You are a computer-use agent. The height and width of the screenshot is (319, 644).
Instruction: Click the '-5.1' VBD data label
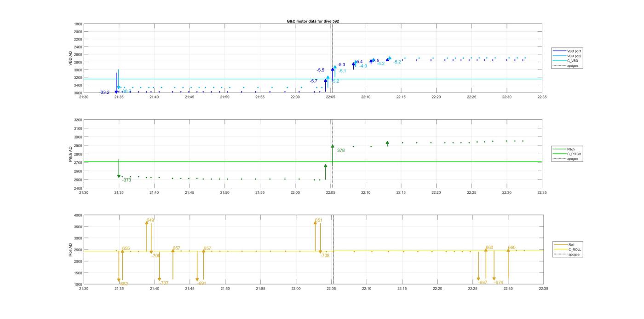(x=342, y=71)
